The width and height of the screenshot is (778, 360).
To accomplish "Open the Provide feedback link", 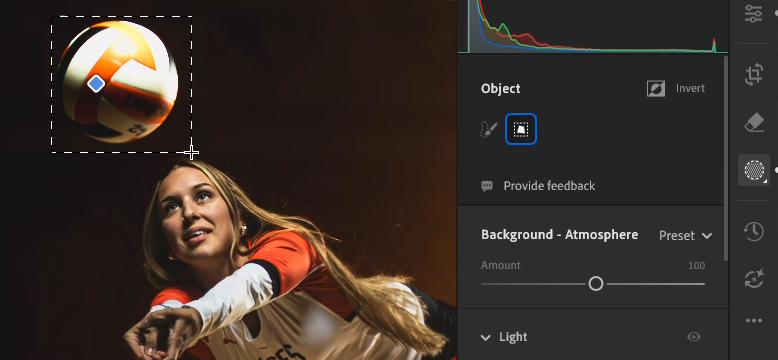I will click(x=549, y=186).
